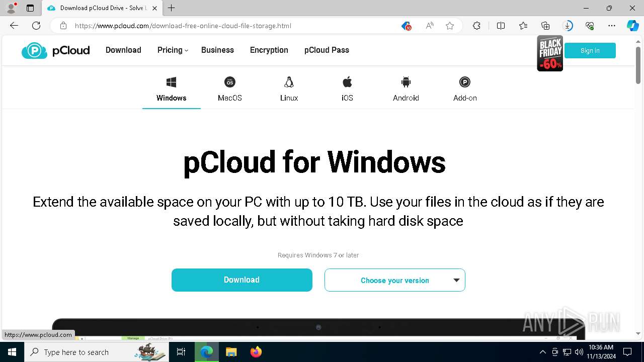Select the Add-on platform tab
644x362 pixels.
coord(465,89)
